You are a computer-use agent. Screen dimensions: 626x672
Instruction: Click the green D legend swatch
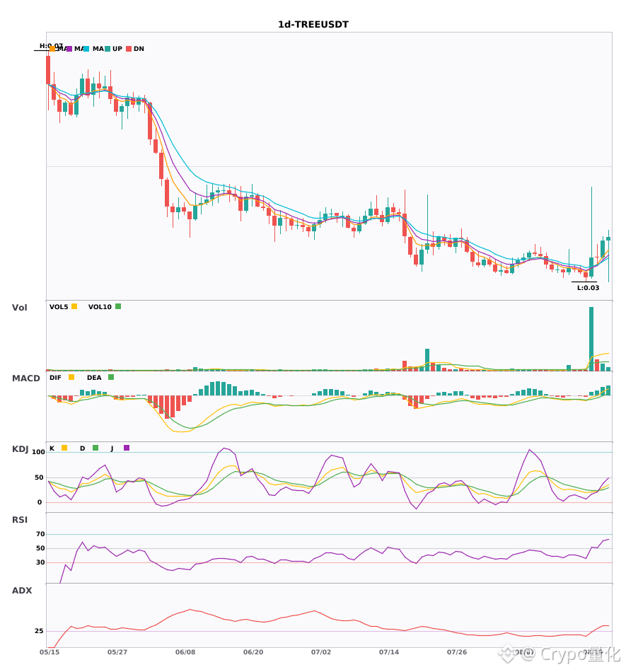click(95, 448)
